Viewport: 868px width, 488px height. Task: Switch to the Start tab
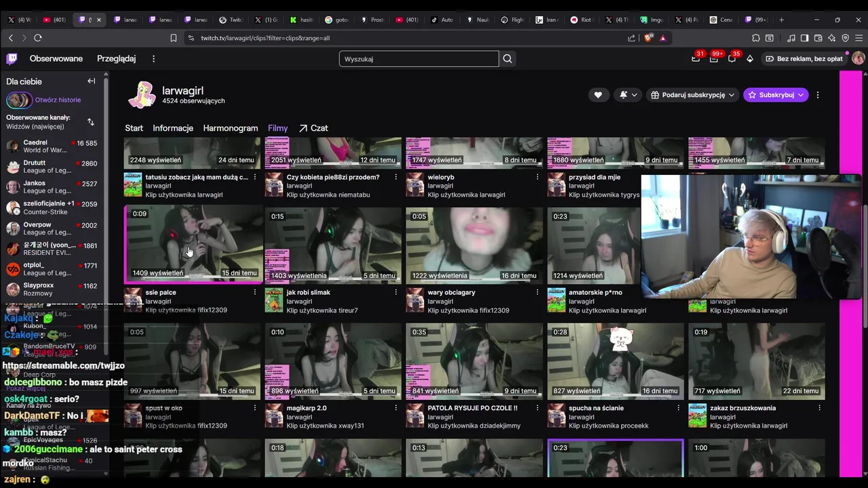click(x=134, y=128)
